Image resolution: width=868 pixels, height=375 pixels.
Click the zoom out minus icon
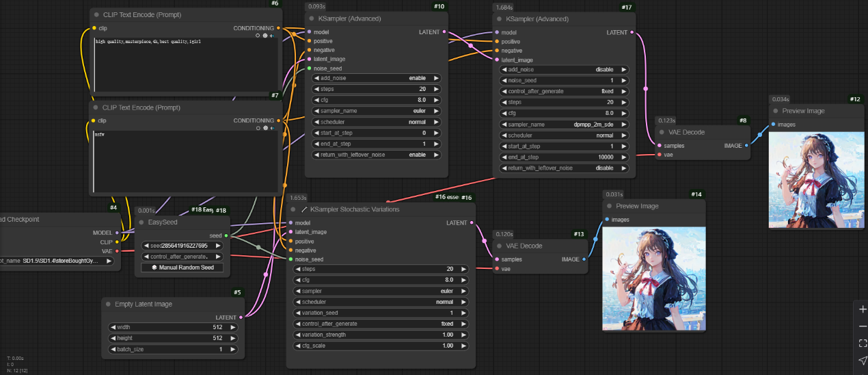click(863, 326)
